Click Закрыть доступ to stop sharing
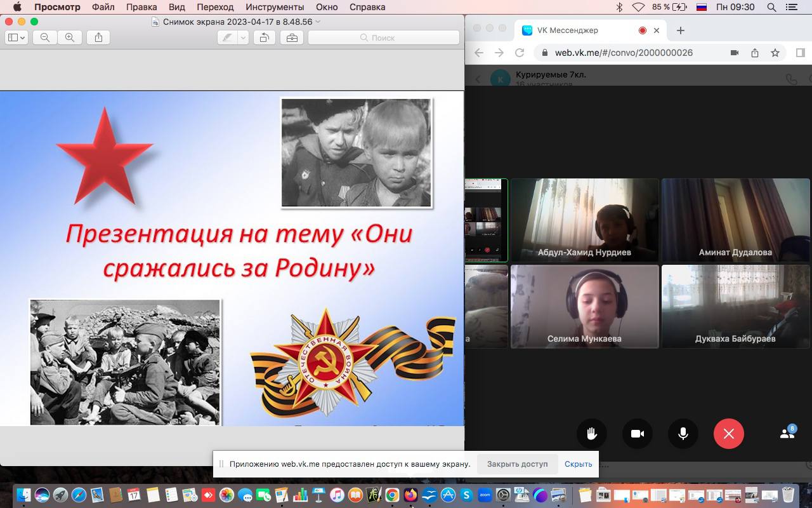 517,464
